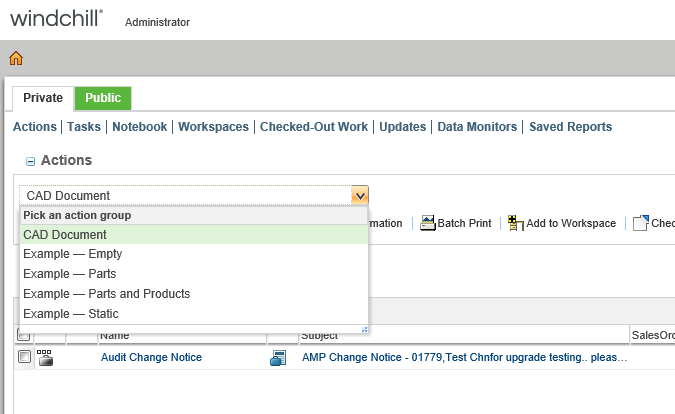Open the Tasks link
Viewport: 675px width, 414px height.
(84, 127)
